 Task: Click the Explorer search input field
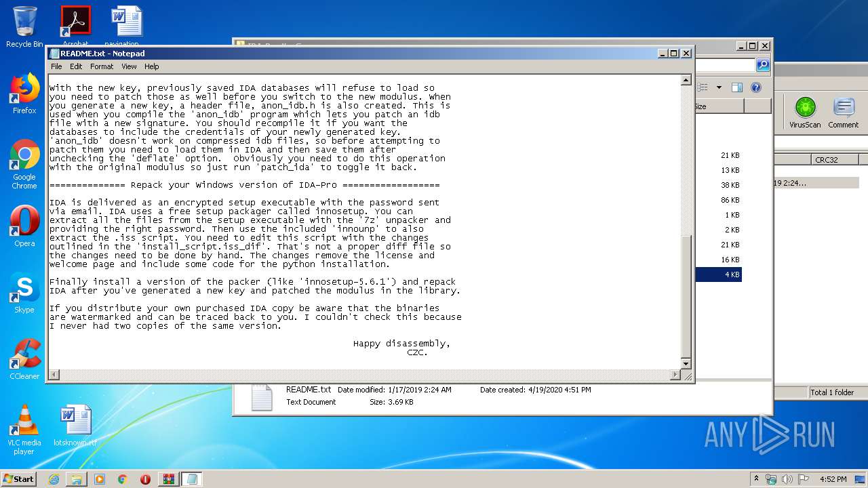[x=724, y=65]
